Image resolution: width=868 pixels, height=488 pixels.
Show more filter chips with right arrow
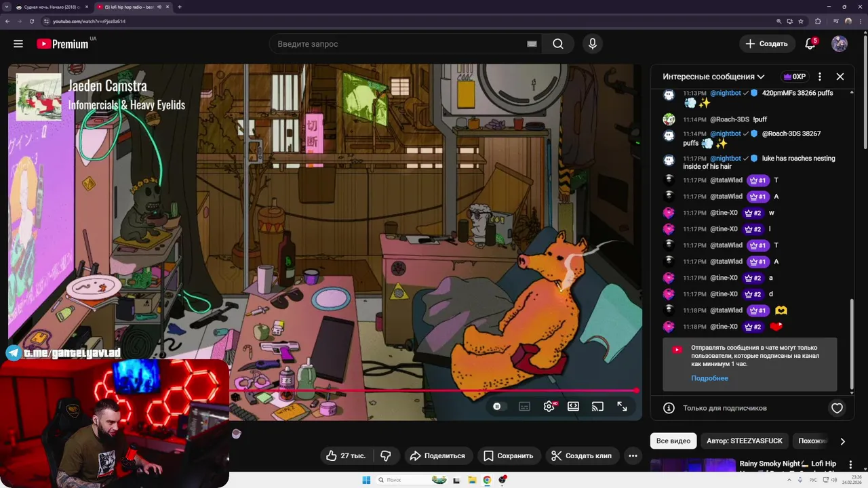click(x=842, y=441)
